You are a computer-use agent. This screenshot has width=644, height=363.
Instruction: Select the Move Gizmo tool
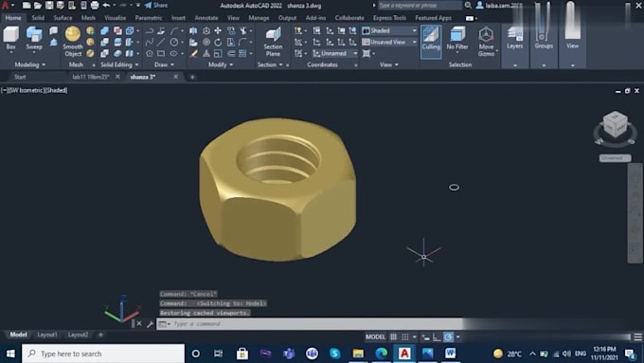(x=486, y=42)
